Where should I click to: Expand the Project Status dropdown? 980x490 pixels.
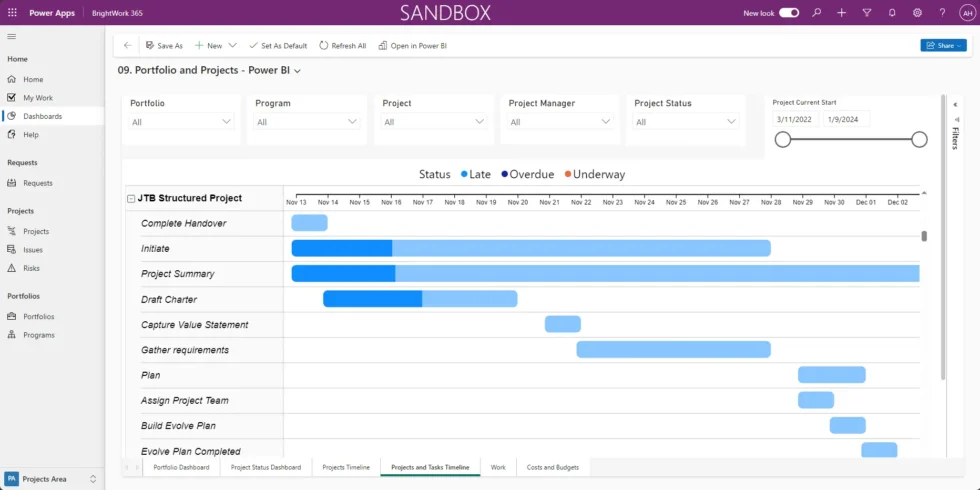coord(686,122)
